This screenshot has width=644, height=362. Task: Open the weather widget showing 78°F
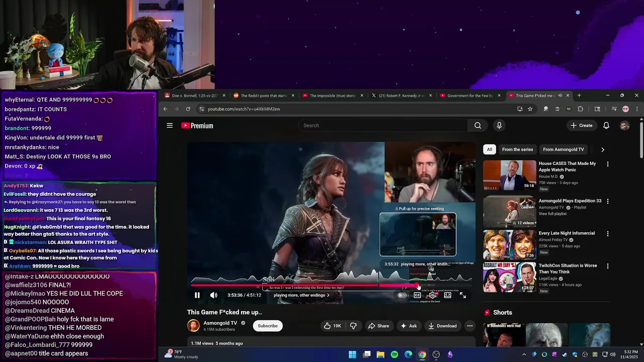pyautogui.click(x=181, y=354)
